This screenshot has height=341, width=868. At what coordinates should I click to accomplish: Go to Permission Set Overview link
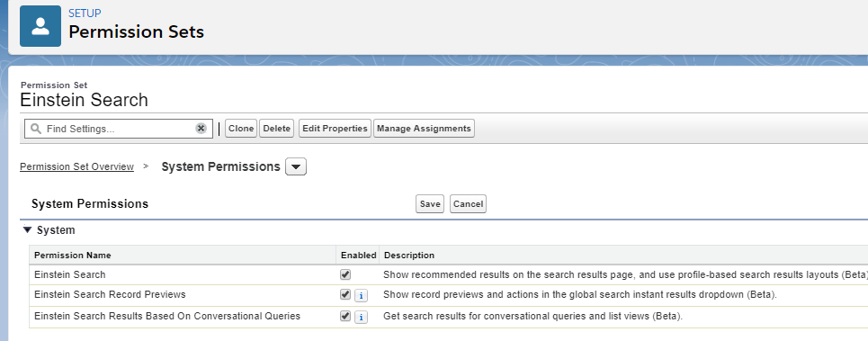coord(77,166)
